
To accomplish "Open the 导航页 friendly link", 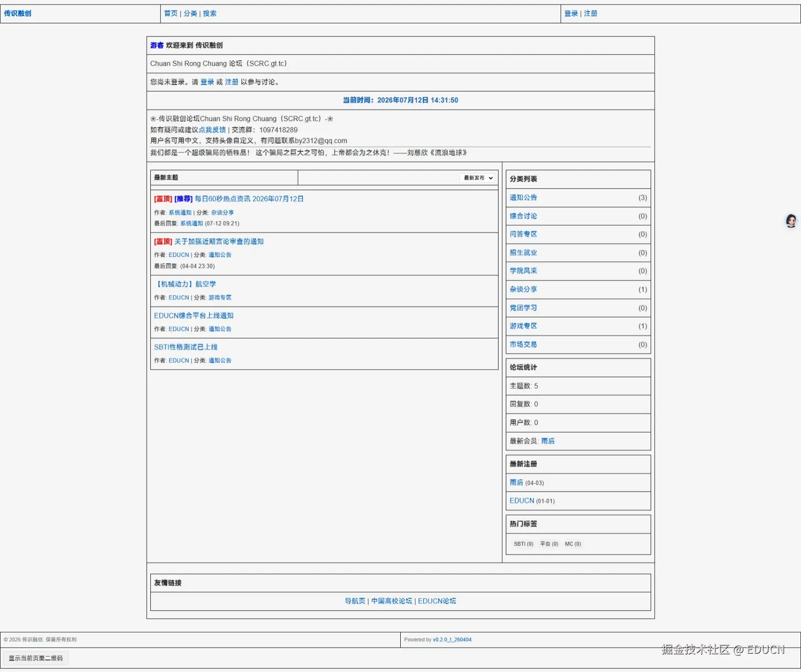I will tap(355, 602).
